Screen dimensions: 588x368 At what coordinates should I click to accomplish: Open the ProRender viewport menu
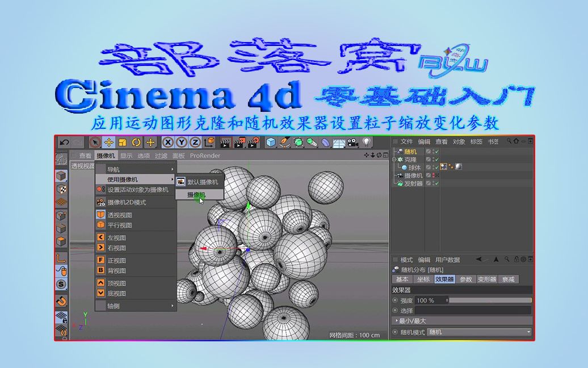pos(205,155)
